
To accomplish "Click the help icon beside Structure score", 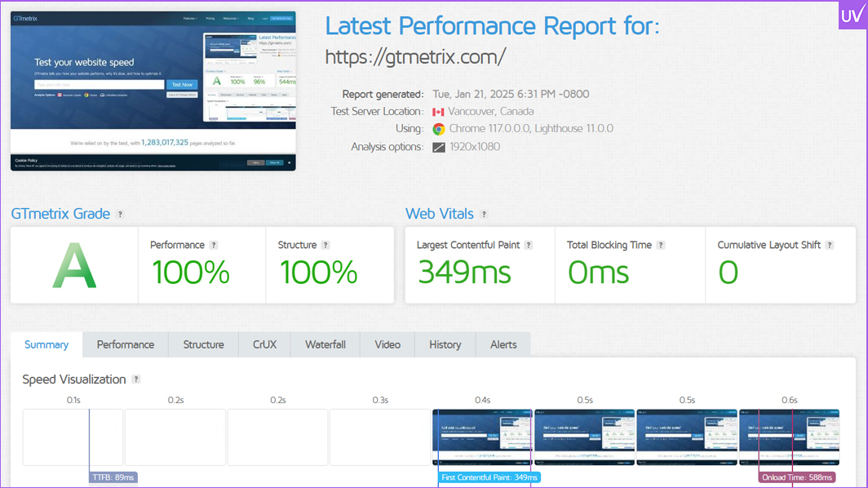I will [325, 245].
